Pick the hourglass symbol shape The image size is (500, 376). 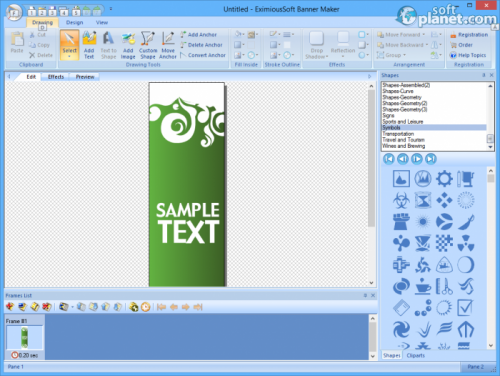point(423,200)
